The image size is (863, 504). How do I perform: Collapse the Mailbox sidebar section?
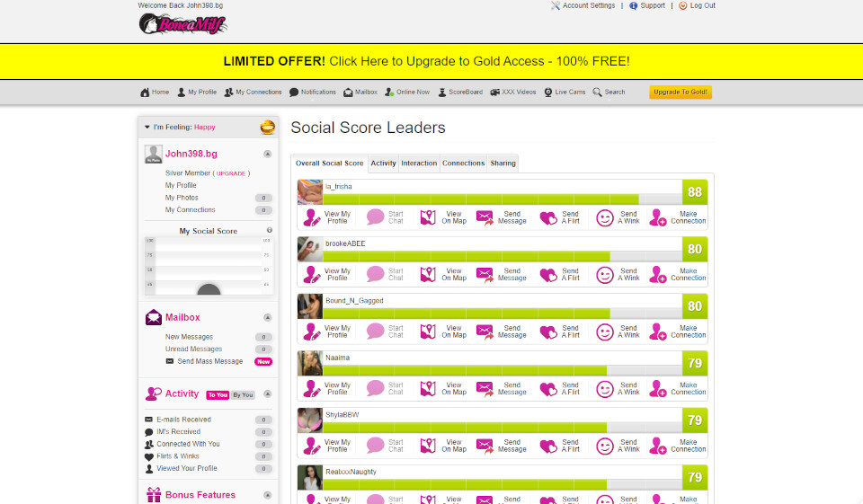267,317
